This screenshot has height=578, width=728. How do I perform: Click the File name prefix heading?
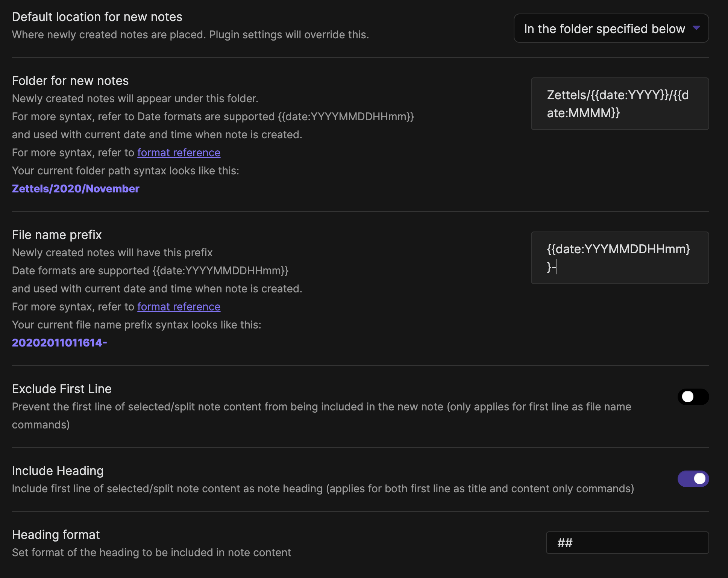point(57,235)
